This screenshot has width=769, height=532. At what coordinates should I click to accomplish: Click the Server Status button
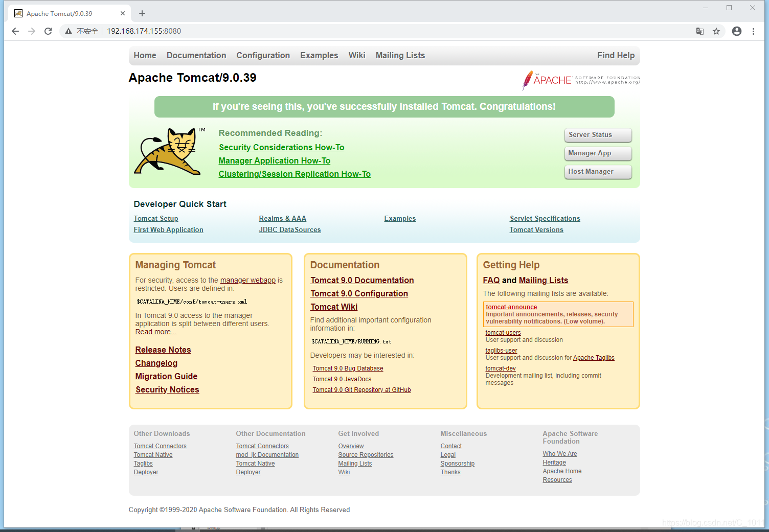click(598, 135)
